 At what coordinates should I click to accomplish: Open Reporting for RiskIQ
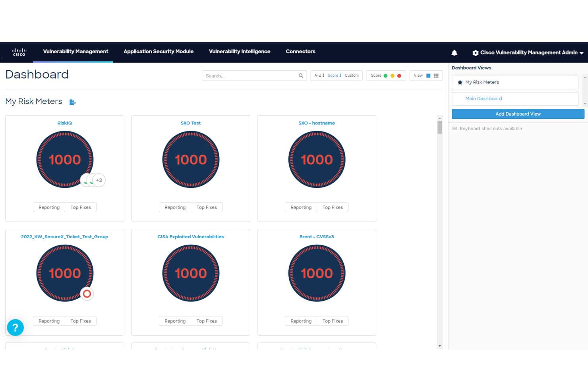(49, 207)
